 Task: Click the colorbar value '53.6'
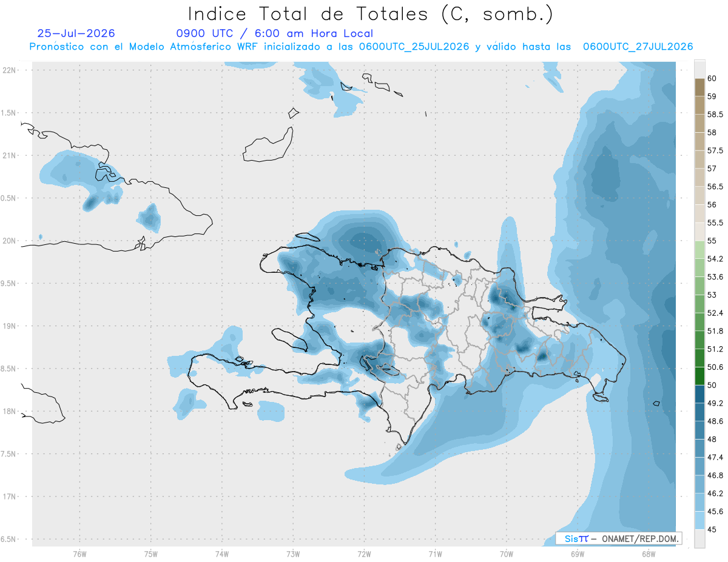coord(715,277)
